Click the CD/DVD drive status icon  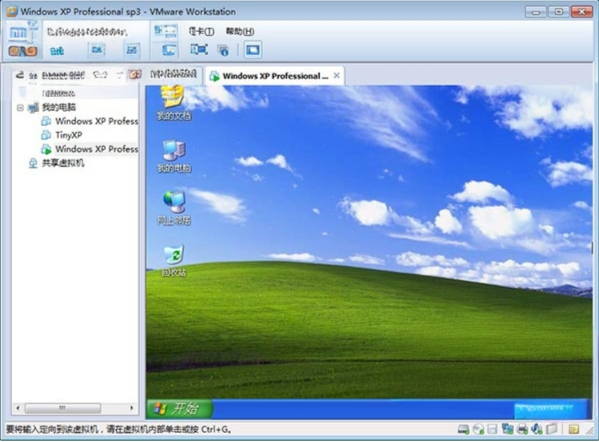click(x=478, y=430)
